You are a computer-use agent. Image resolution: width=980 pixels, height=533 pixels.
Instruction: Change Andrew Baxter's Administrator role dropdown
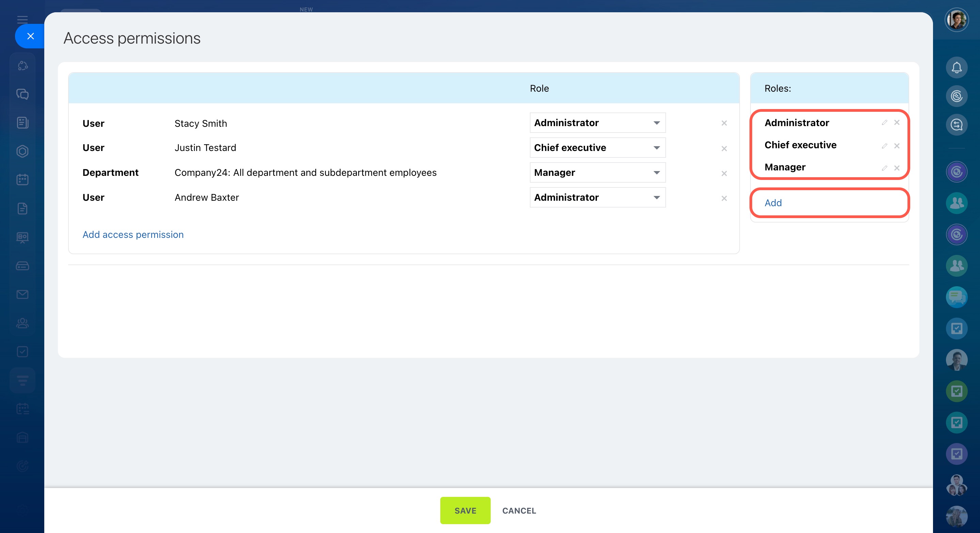597,197
